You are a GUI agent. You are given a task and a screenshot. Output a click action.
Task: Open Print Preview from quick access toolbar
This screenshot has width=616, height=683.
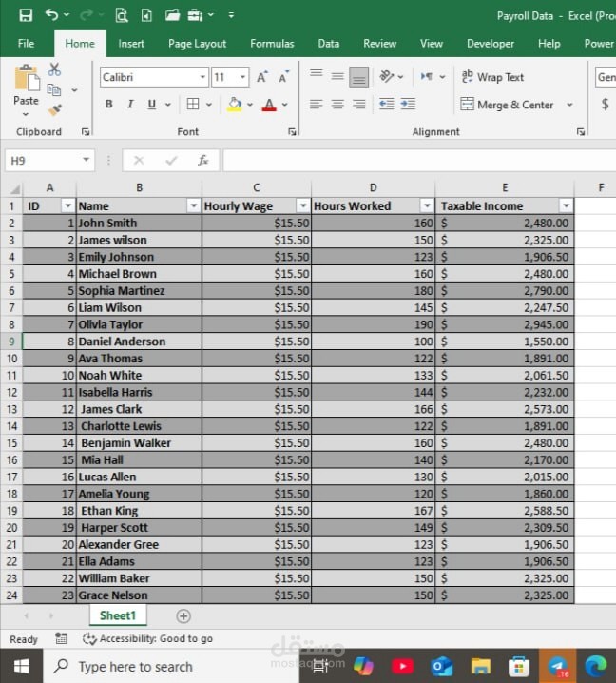click(122, 15)
